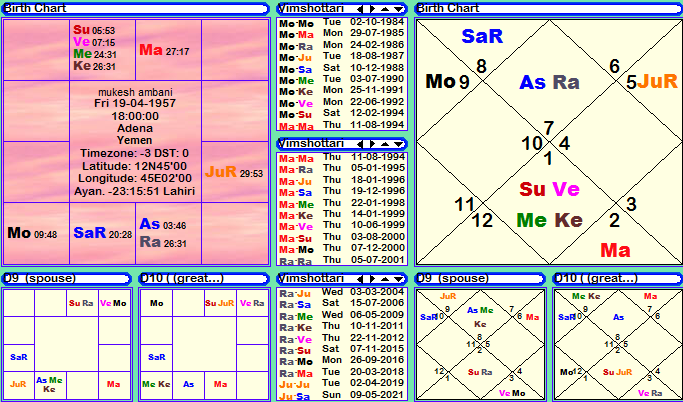Click the down arrow in the Vimshottari panel listing Ma-Ju
Screen dimensions: 683x402
398,144
